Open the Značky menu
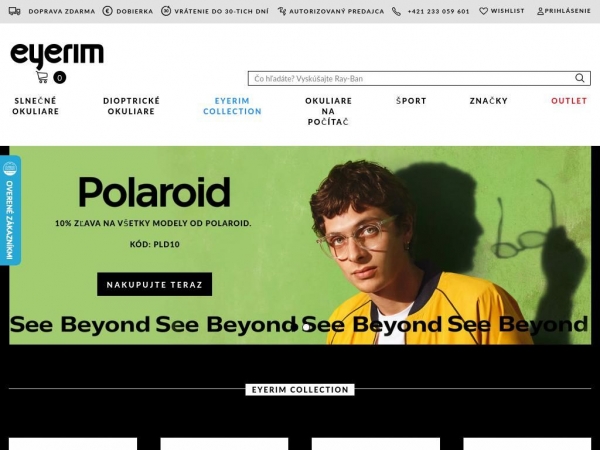Viewport: 600px width, 450px height. pos(488,101)
